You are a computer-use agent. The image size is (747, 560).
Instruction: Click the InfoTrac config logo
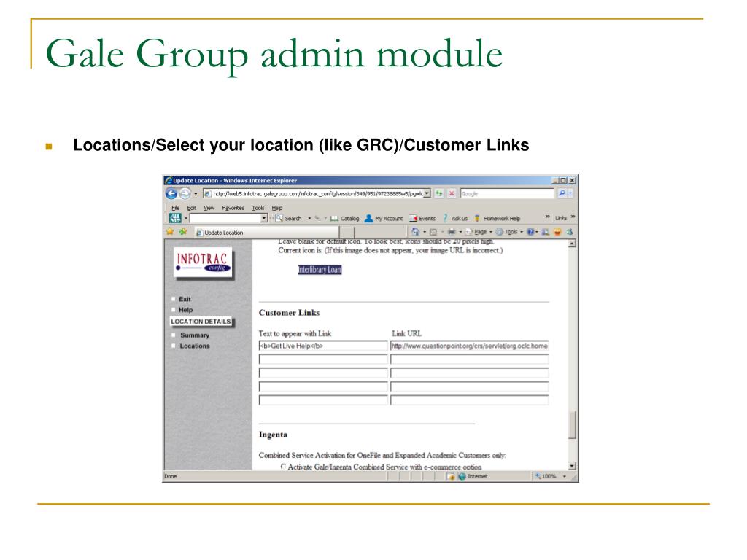pyautogui.click(x=203, y=262)
